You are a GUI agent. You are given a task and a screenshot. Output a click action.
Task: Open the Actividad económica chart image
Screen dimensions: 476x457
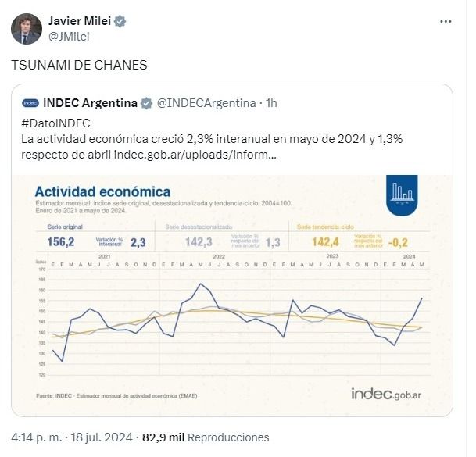pyautogui.click(x=232, y=295)
